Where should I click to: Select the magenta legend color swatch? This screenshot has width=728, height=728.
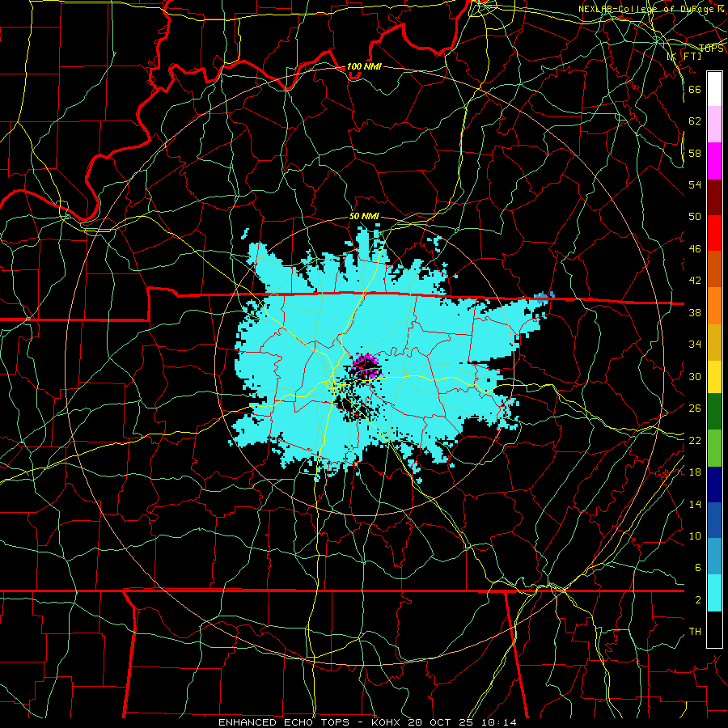point(714,161)
